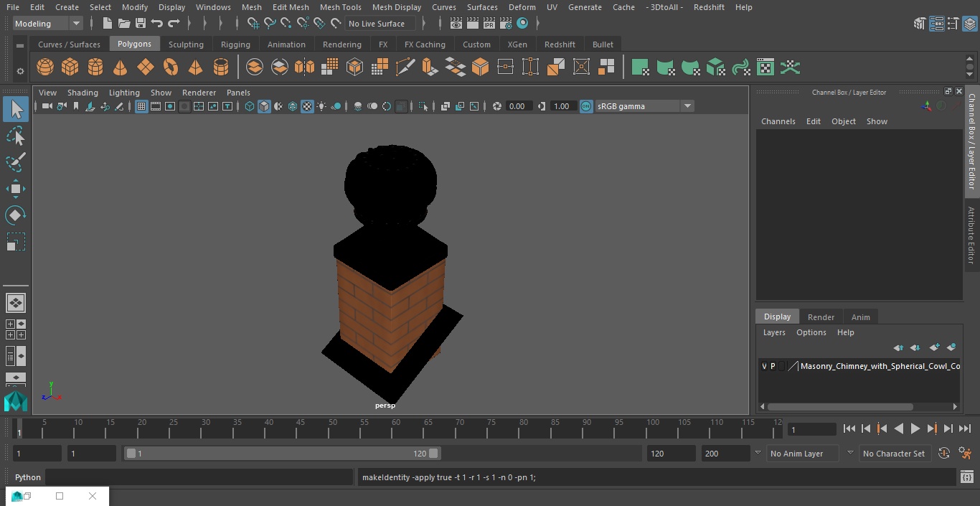The height and width of the screenshot is (506, 980).
Task: Open the Layers menu in Layer Editor
Action: (x=774, y=332)
